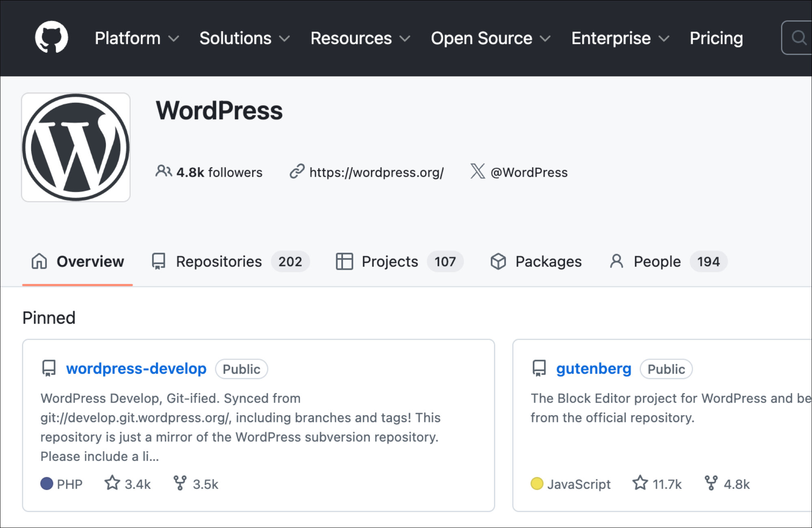Open the 4.8k followers list
Viewport: 812px width, 528px height.
click(219, 172)
